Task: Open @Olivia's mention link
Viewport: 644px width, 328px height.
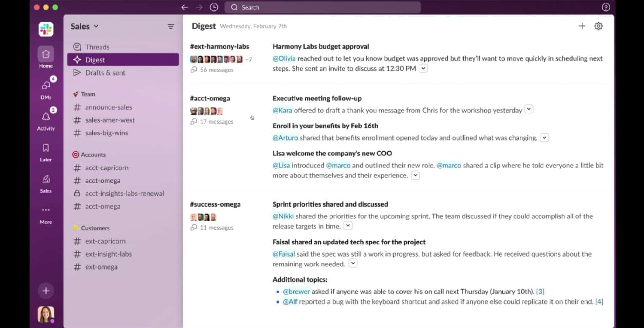Action: [283, 58]
